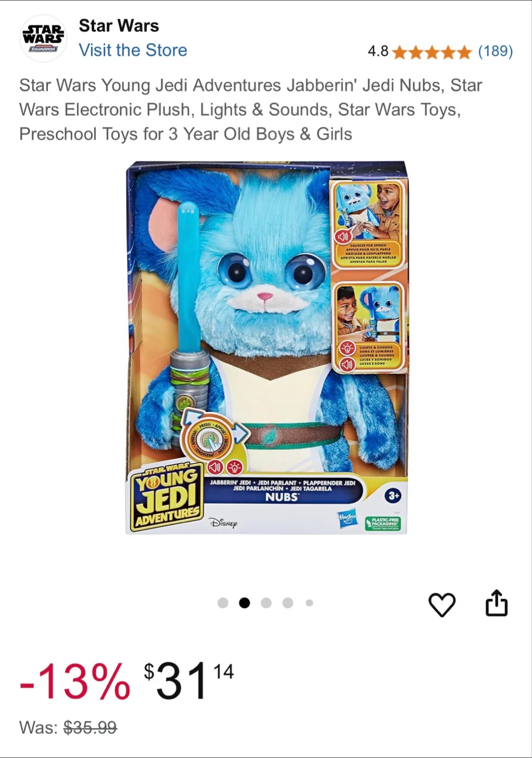Tap the Disney logo on the packaging
532x758 pixels.
click(x=223, y=523)
